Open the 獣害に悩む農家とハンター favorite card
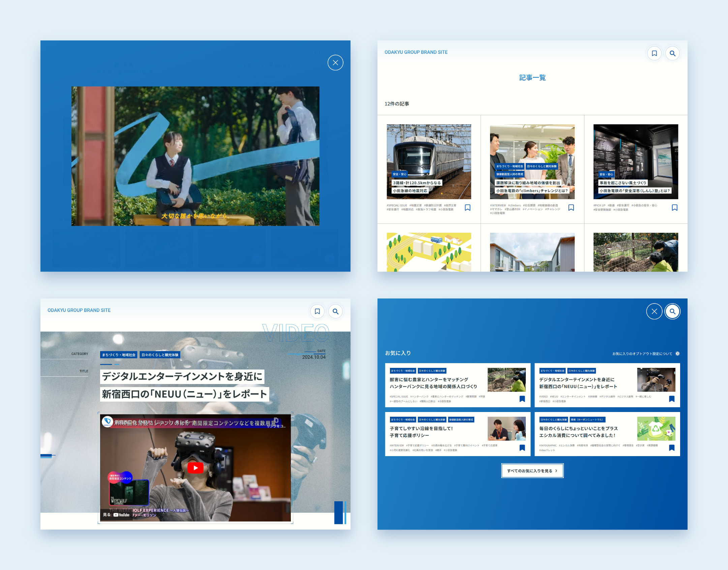The image size is (728, 570). (x=458, y=385)
